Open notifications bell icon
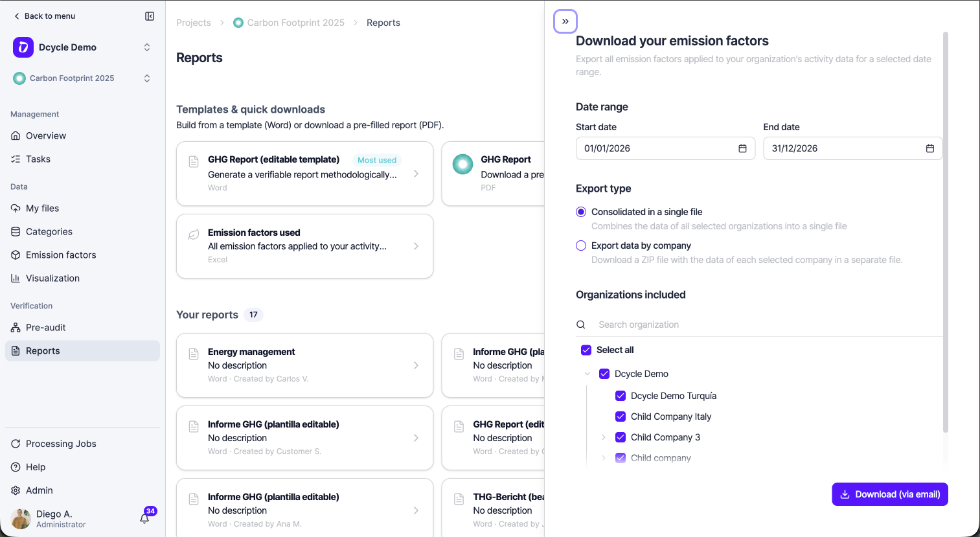The image size is (980, 537). 145,518
